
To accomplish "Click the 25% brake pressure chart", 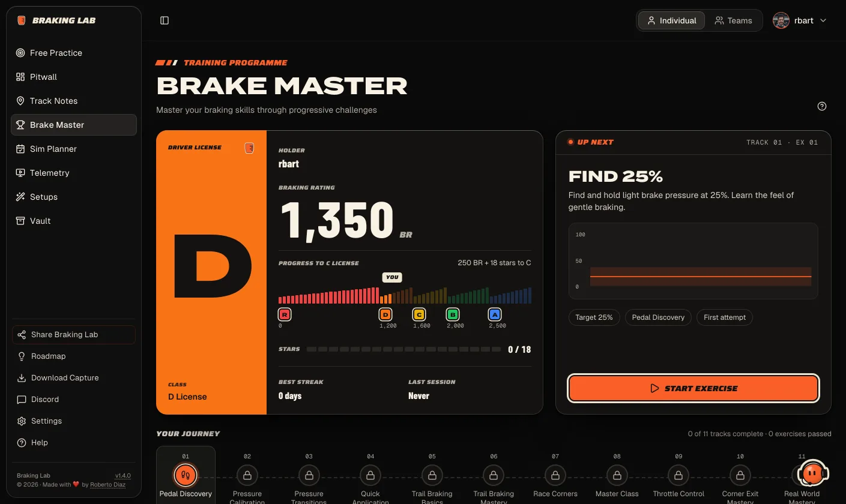I will coord(693,261).
